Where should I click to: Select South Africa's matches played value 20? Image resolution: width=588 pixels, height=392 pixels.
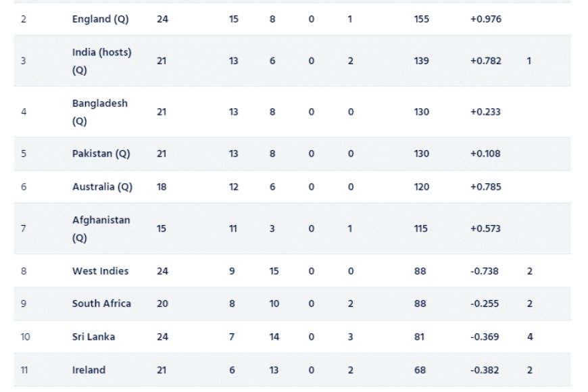(x=162, y=303)
